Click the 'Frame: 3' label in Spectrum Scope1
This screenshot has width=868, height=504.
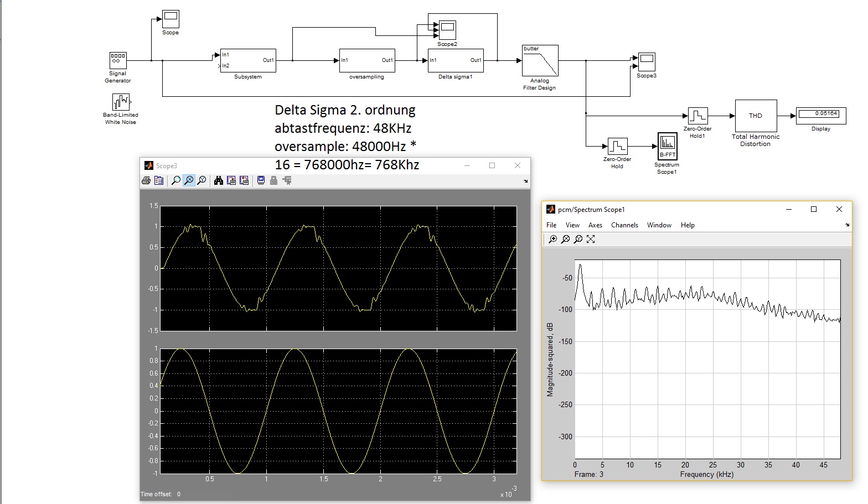tap(589, 474)
